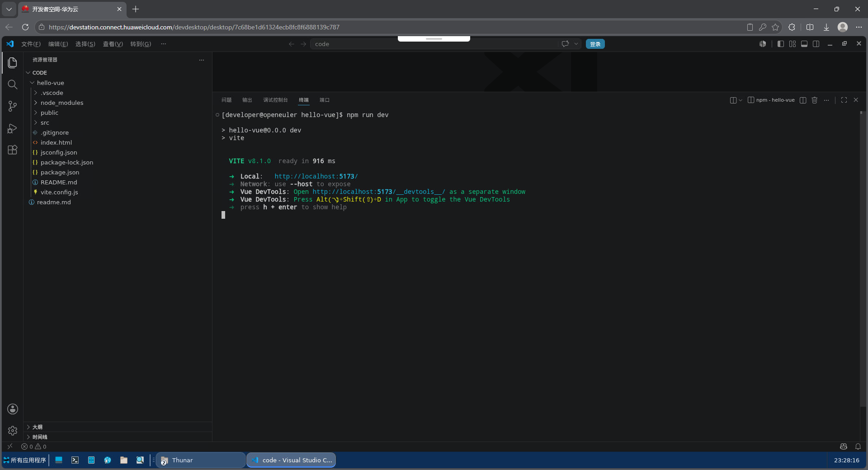The height and width of the screenshot is (470, 868).
Task: Switch to the 调试控制台 debug console tab
Action: coord(275,100)
